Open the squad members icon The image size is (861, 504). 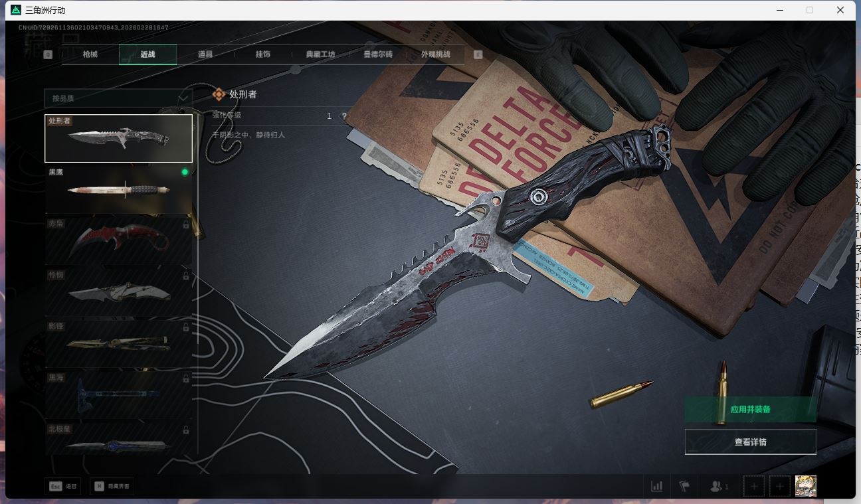(718, 486)
